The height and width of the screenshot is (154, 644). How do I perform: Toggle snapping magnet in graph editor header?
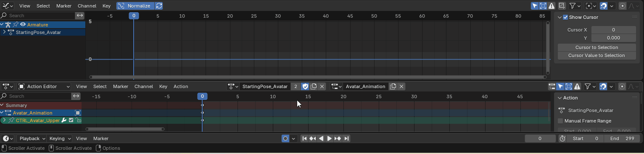tap(604, 6)
